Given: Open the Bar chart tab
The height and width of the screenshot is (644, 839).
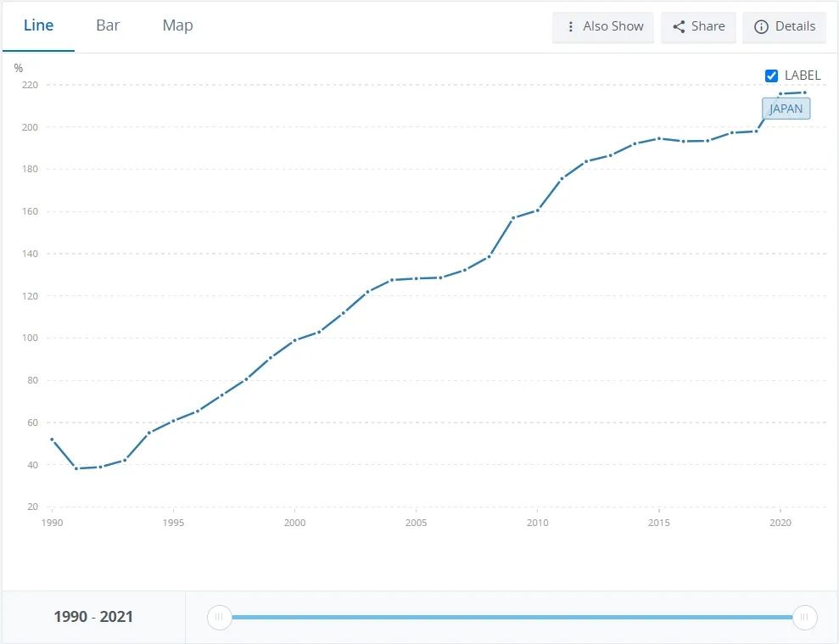Looking at the screenshot, I should [108, 25].
